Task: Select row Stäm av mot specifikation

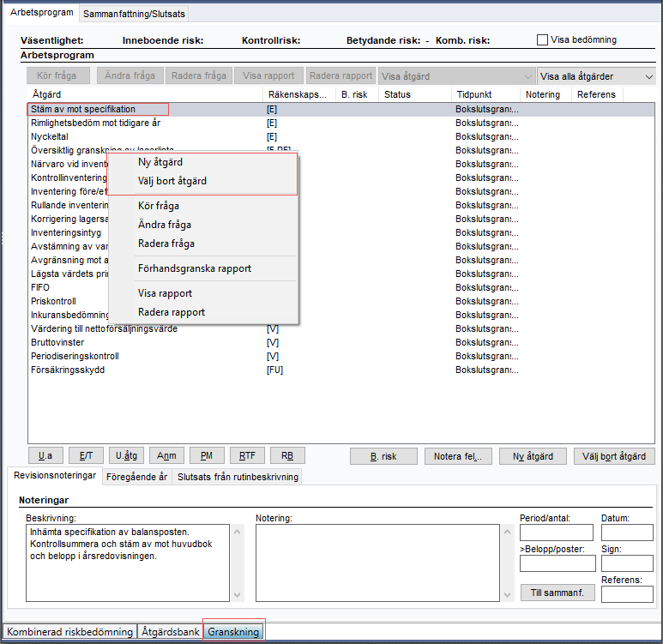Action: click(x=341, y=110)
